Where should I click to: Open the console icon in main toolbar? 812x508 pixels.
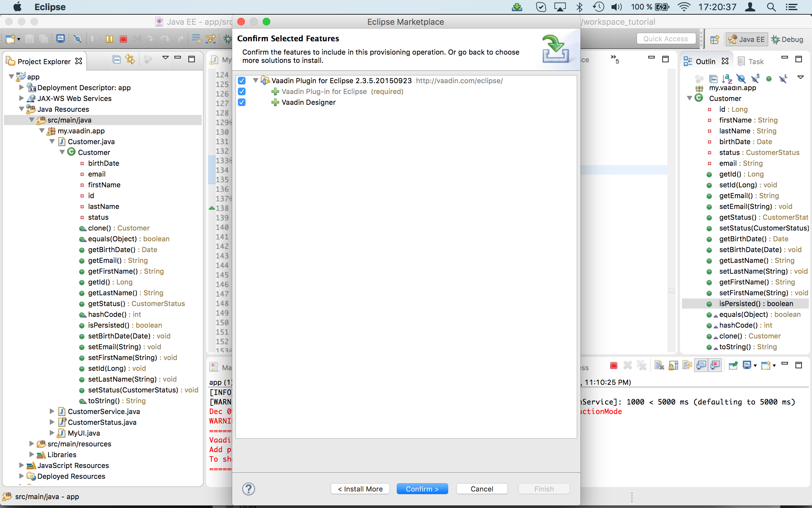click(x=61, y=39)
